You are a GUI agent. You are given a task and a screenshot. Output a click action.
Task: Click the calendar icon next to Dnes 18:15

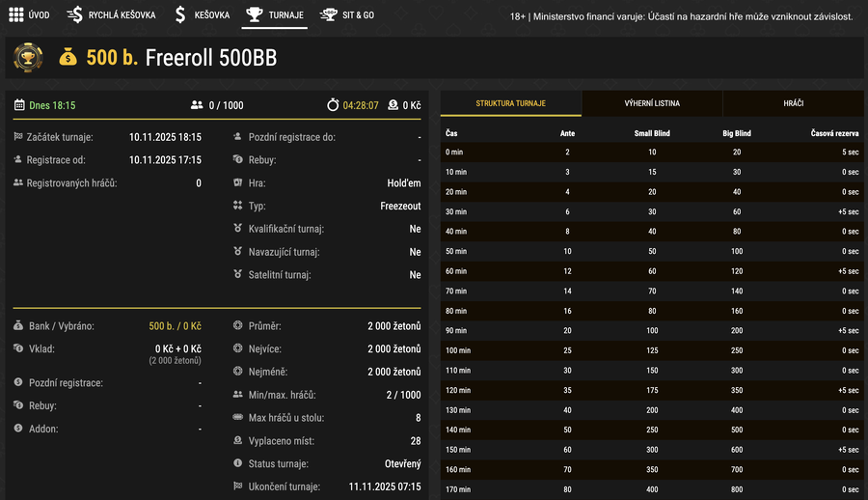(x=19, y=105)
